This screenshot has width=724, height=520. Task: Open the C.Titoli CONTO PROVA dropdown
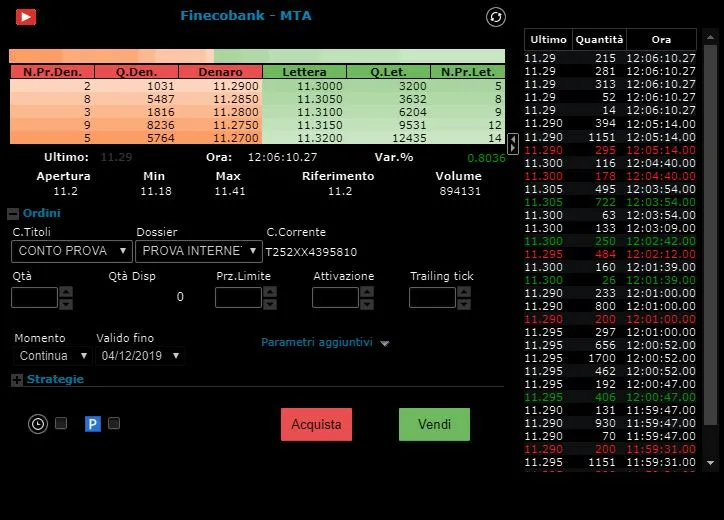point(72,251)
